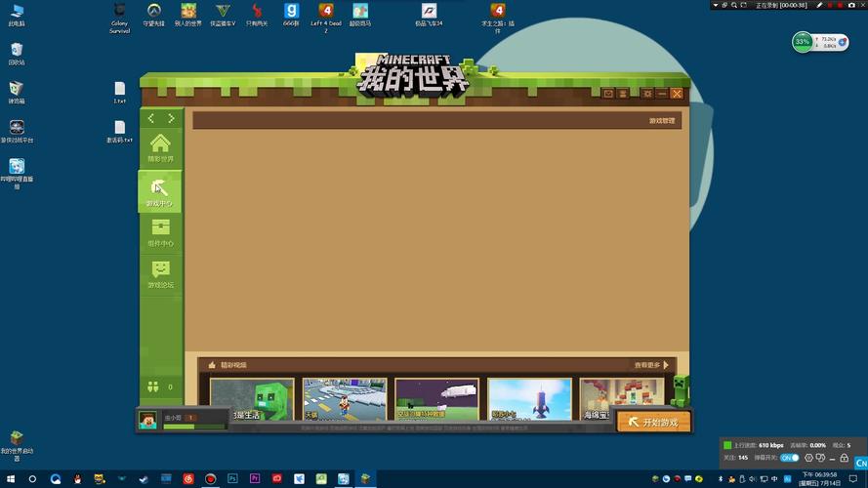Toggle the 弹幕开关 ON switch

pos(789,458)
